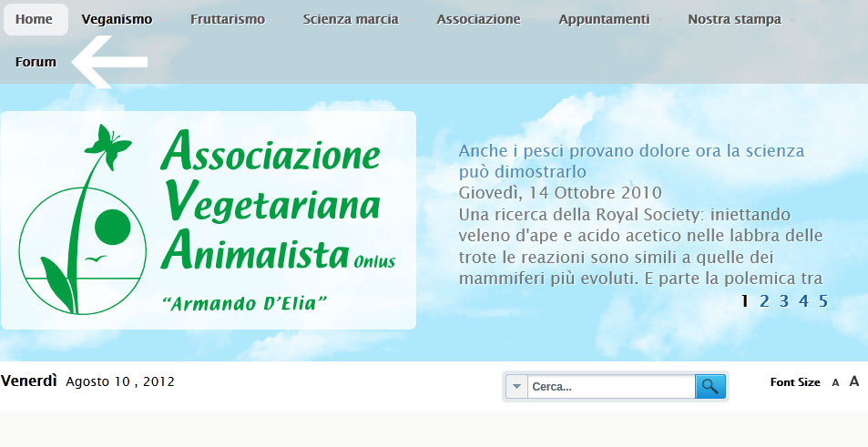Viewport: 868px width, 447px height.
Task: Open the Fruttarismo menu
Action: tap(228, 19)
